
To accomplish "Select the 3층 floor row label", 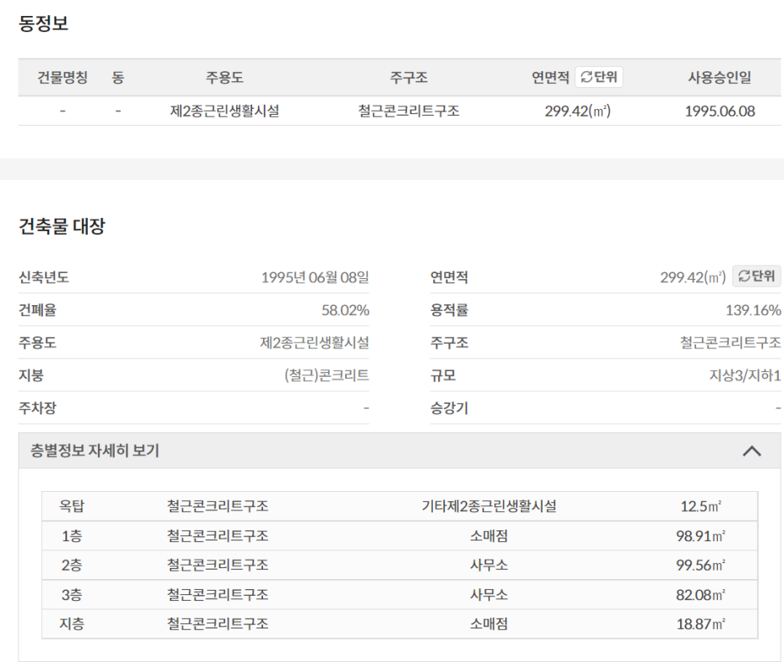I will point(71,595).
